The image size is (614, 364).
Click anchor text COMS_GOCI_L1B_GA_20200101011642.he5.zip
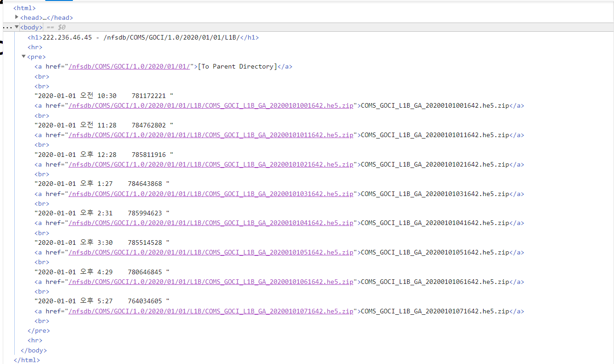[x=435, y=135]
